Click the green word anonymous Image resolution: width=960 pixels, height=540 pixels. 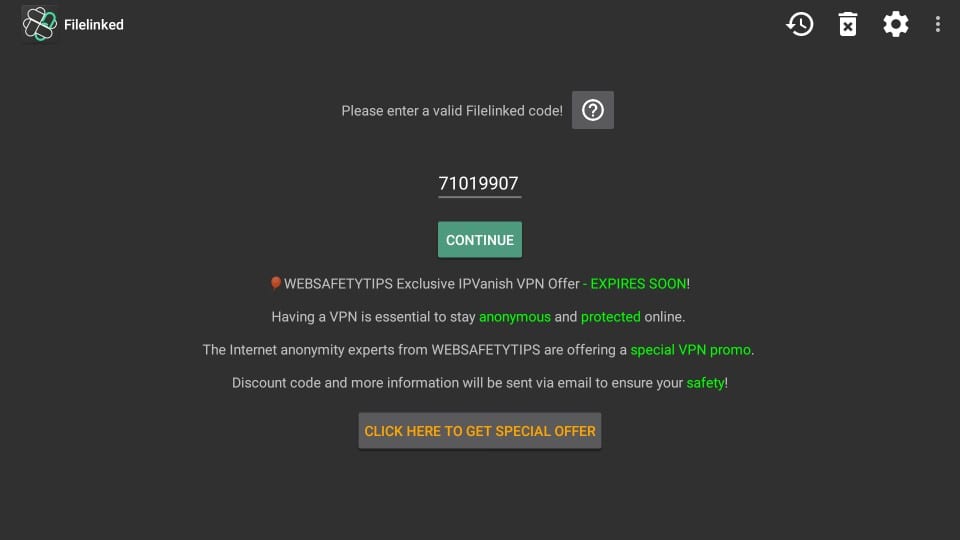pyautogui.click(x=514, y=317)
